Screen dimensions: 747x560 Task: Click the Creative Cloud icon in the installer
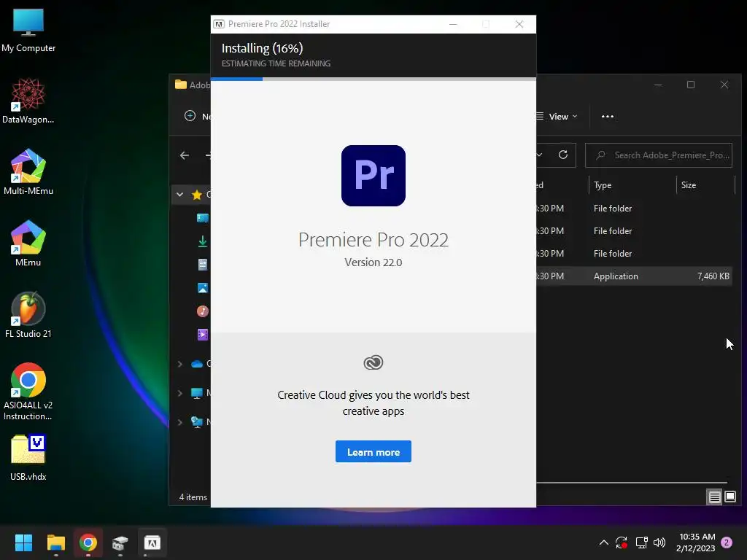pos(373,363)
